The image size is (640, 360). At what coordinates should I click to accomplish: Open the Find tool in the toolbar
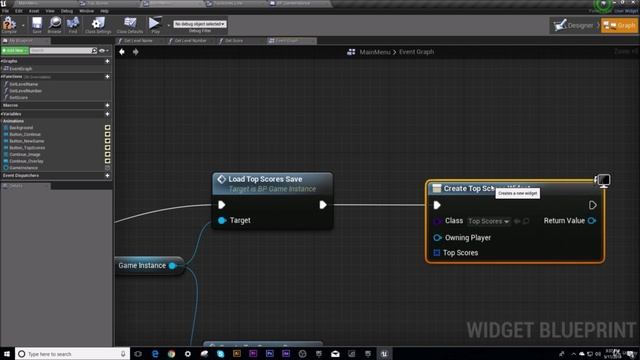73,24
